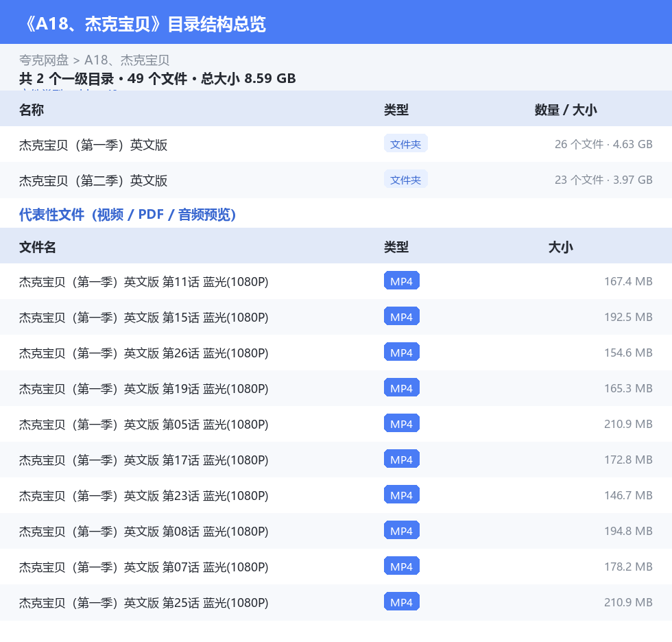The width and height of the screenshot is (672, 642).
Task: Click 210.9 MB in the 第25话 row
Action: coord(628,602)
